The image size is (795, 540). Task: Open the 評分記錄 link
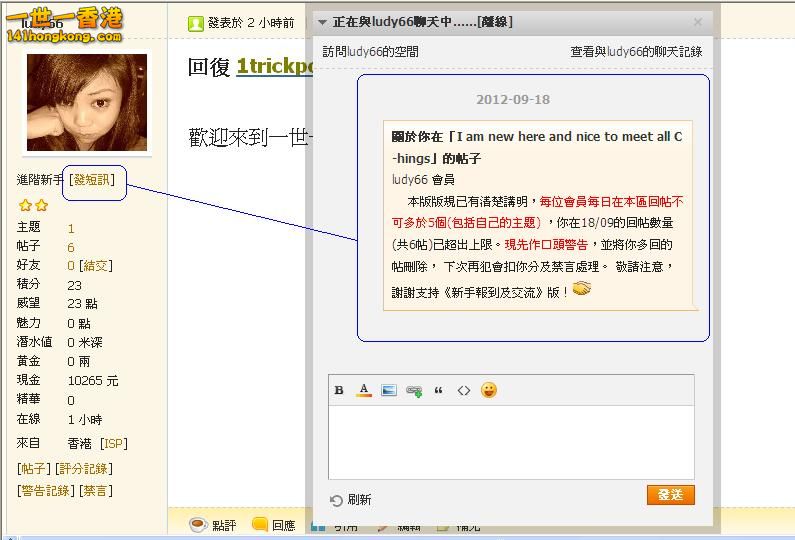(84, 469)
